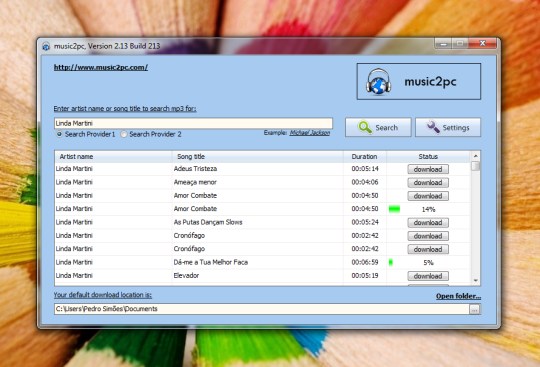Click the magnifying glass Search icon
Image resolution: width=540 pixels, height=367 pixels.
(x=365, y=127)
